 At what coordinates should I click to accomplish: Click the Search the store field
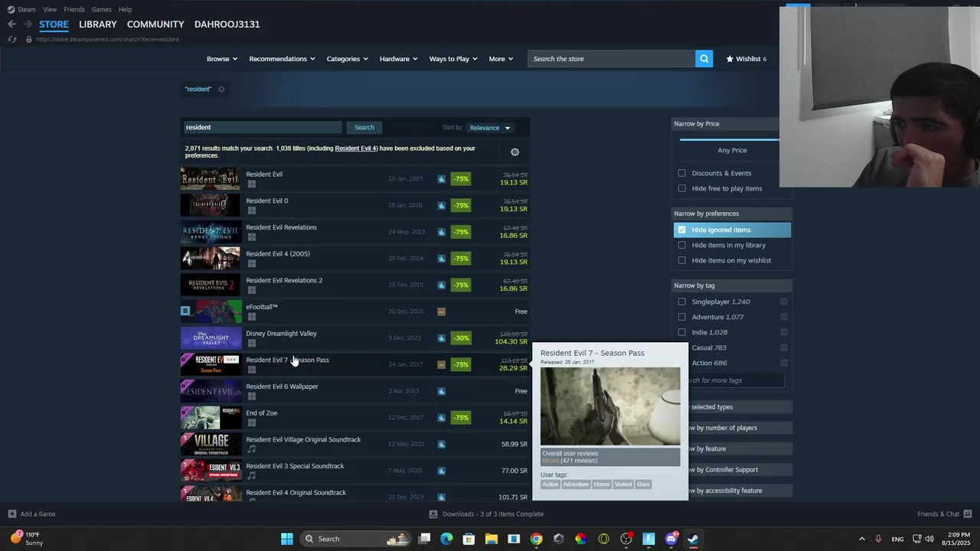pyautogui.click(x=611, y=59)
